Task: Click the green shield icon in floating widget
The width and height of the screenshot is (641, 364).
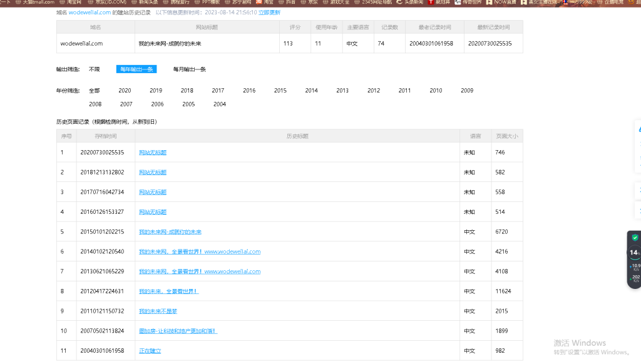Action: tap(635, 238)
